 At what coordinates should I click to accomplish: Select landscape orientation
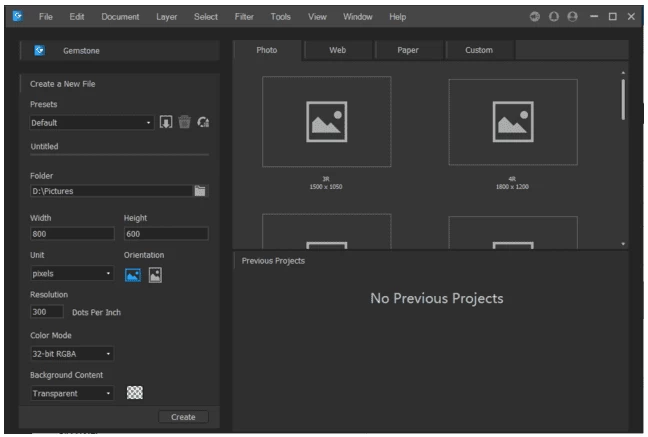click(x=133, y=274)
